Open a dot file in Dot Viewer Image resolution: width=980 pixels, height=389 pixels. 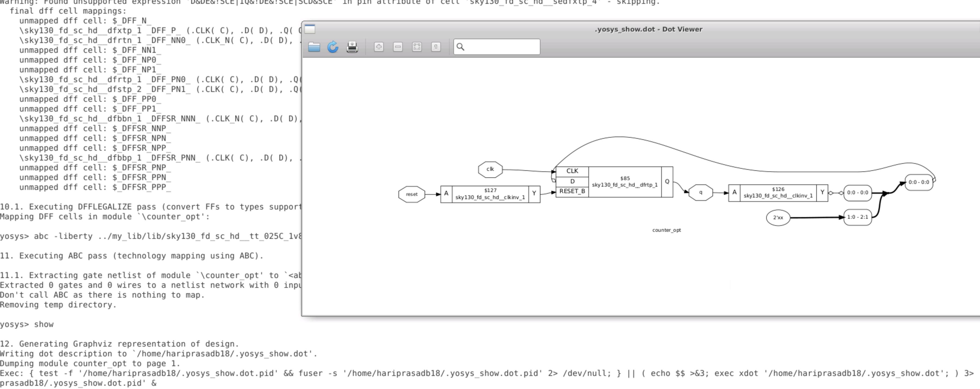pos(314,47)
